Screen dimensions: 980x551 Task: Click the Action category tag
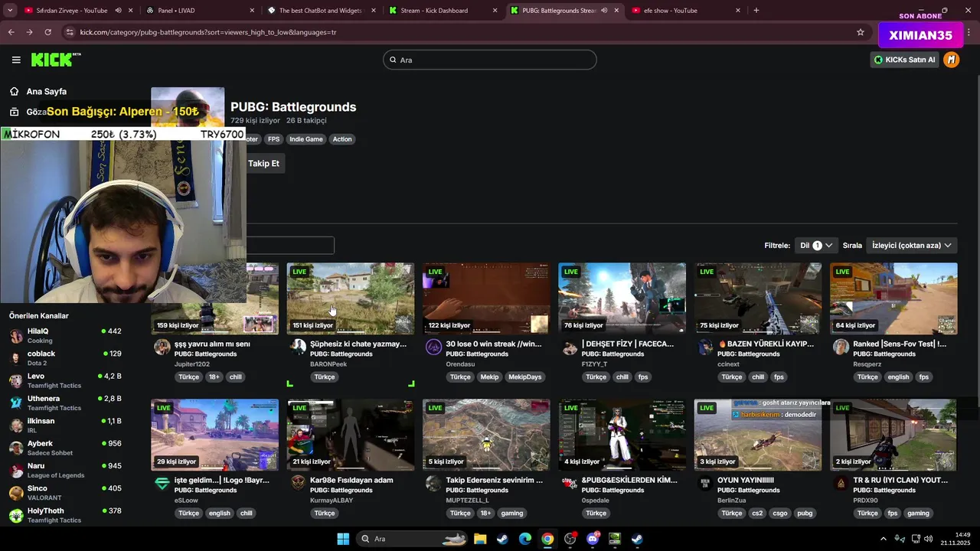click(x=342, y=139)
